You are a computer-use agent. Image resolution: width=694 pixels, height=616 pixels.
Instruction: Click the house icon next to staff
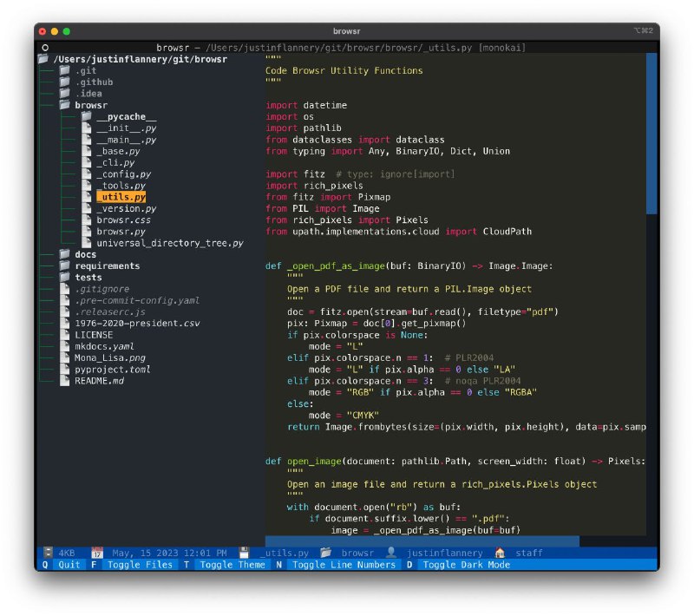pyautogui.click(x=499, y=553)
